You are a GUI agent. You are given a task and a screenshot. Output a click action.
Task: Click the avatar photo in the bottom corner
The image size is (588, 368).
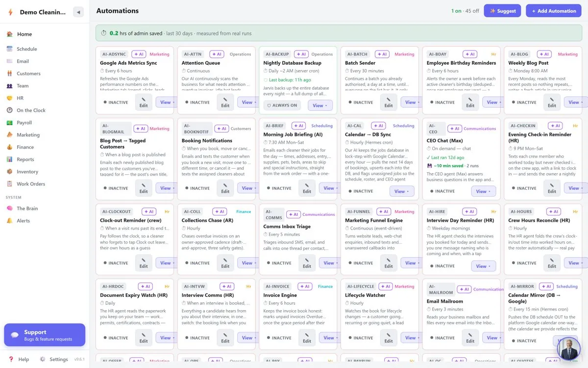569,349
